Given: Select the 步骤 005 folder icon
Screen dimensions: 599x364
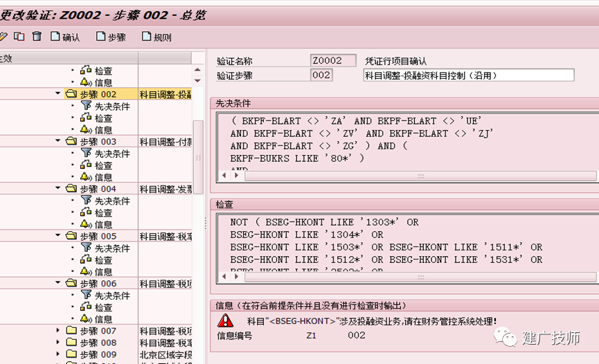Looking at the screenshot, I should 71,236.
